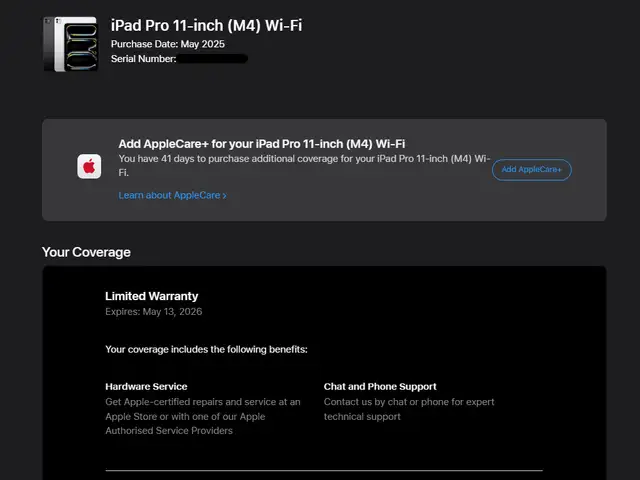Click the red AppleCare apple icon

tap(89, 166)
